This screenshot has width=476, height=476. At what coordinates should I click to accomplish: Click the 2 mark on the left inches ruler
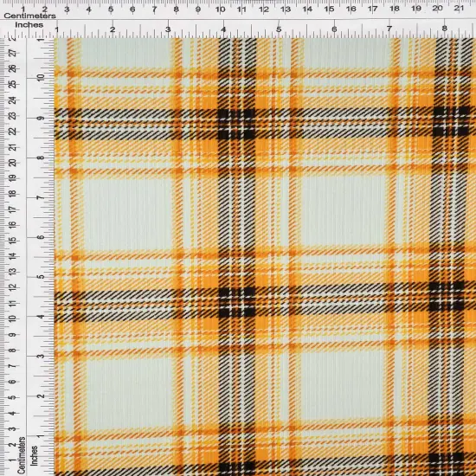(41, 396)
